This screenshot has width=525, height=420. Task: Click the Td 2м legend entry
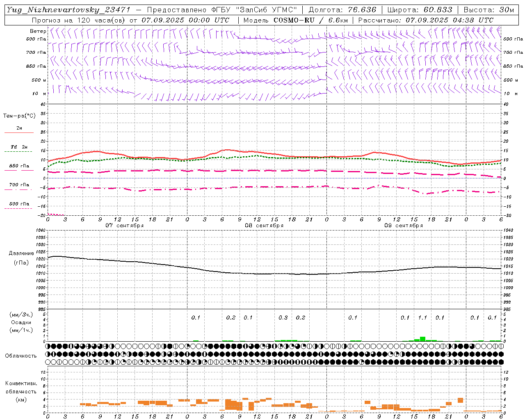click(19, 147)
